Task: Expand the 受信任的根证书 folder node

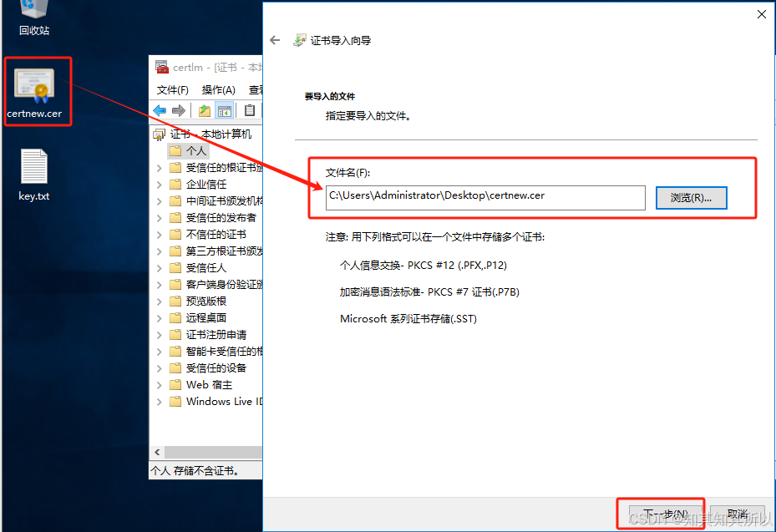Action: click(160, 168)
